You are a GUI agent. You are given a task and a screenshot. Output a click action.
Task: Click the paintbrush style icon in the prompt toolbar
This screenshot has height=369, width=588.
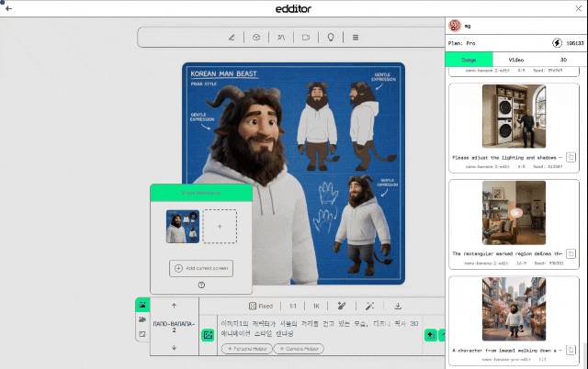pyautogui.click(x=342, y=306)
